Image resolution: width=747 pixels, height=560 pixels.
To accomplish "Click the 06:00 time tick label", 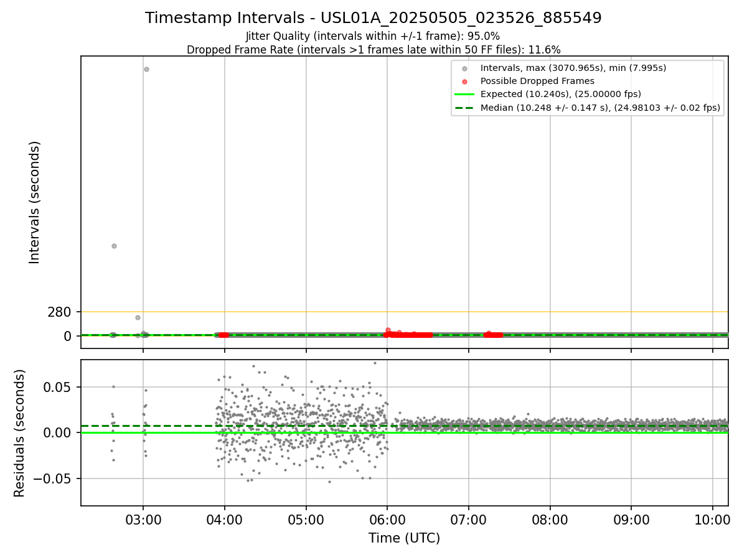I will pos(387,519).
